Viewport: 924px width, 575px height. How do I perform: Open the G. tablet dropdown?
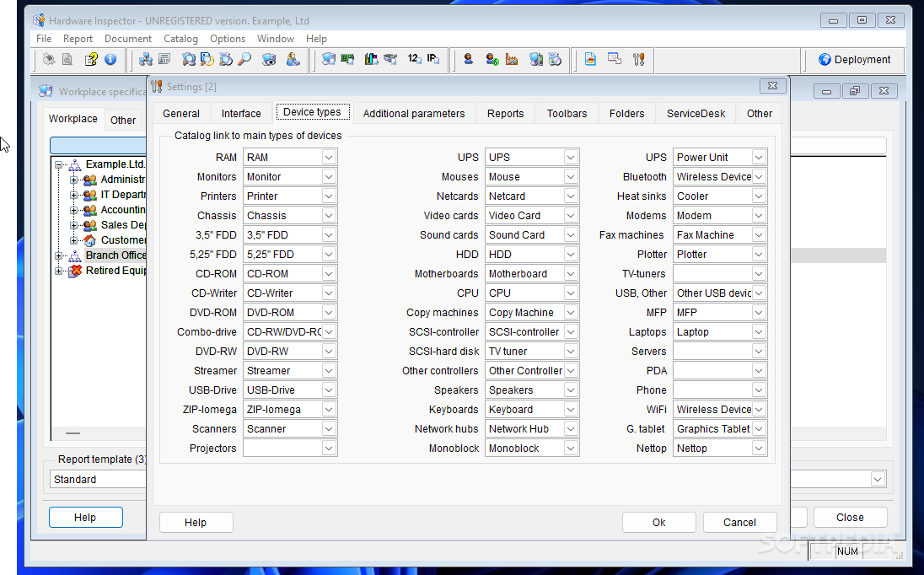point(759,429)
